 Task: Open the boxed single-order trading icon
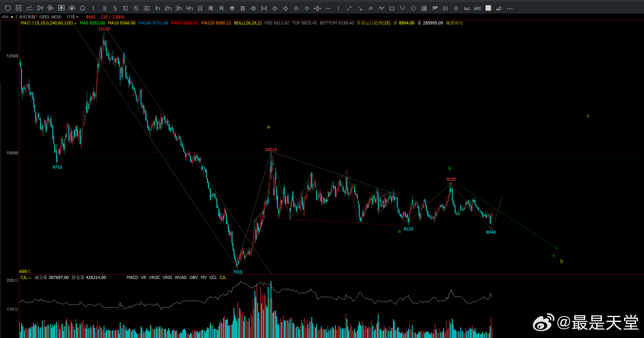tap(61, 8)
